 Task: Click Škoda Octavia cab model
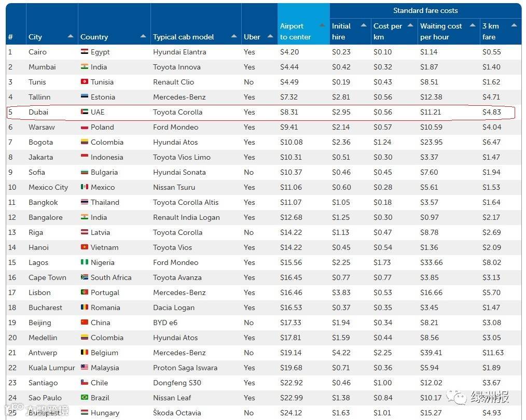(177, 413)
